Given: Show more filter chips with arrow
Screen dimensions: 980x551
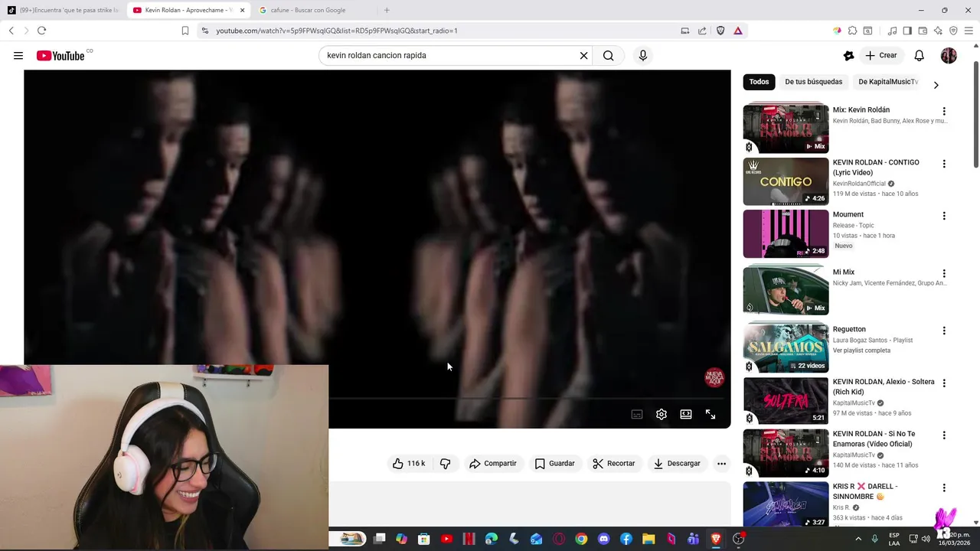Looking at the screenshot, I should tap(936, 85).
